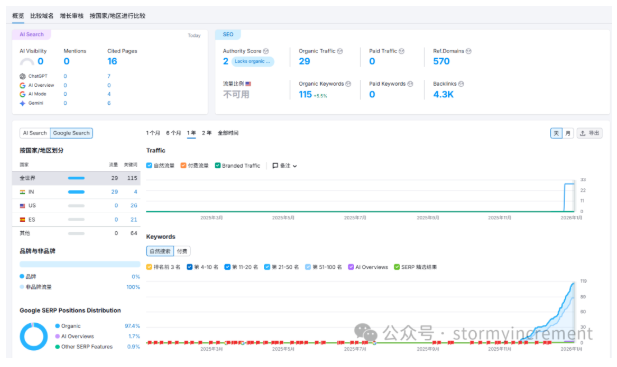Toggle the 排名前 3 名 checkbox

pyautogui.click(x=149, y=267)
